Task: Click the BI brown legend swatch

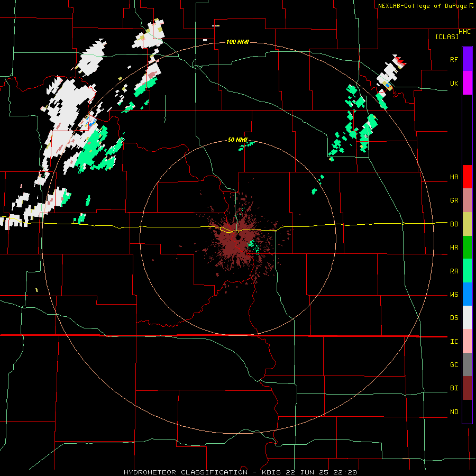Action: (467, 388)
